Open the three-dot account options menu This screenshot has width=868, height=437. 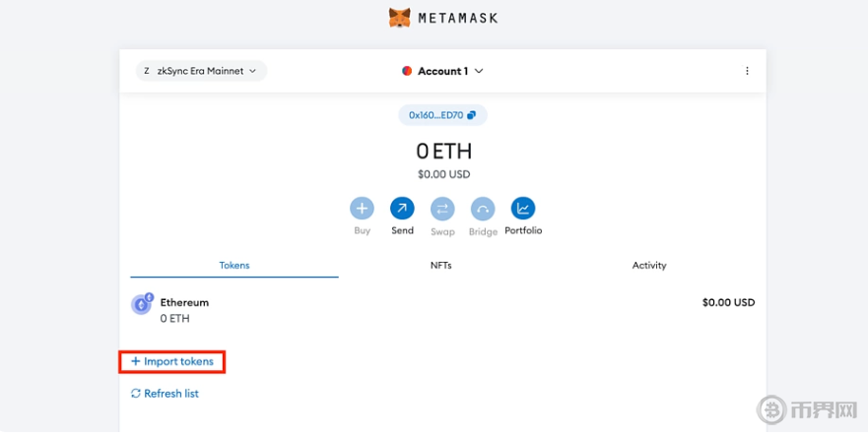(747, 71)
